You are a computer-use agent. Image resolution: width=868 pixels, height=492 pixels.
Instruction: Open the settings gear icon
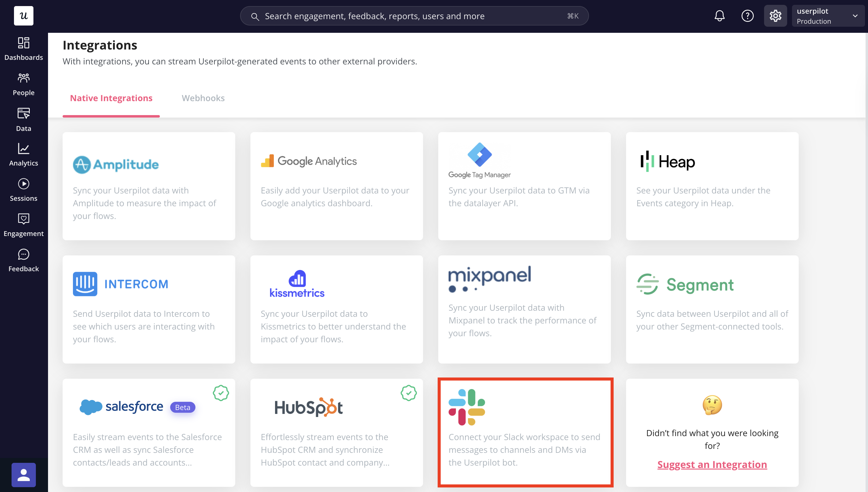point(775,16)
